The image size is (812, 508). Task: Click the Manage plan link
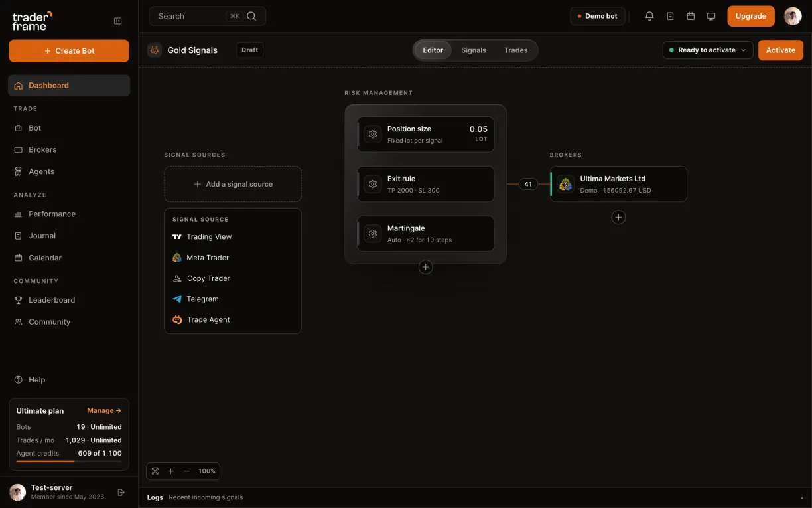point(104,410)
